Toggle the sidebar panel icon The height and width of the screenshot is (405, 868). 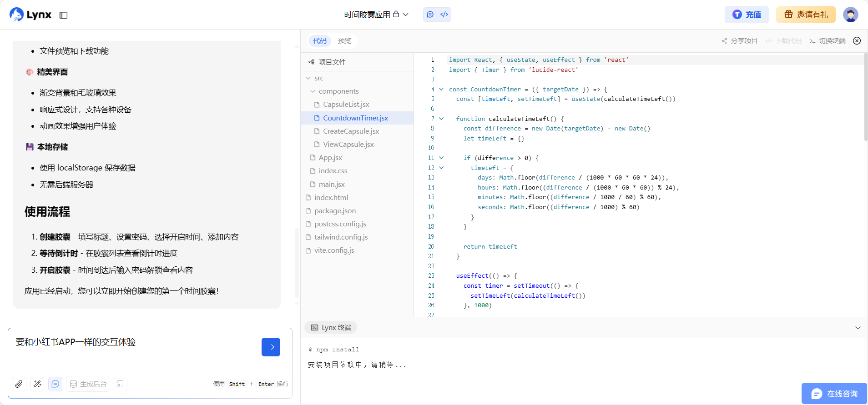pyautogui.click(x=64, y=15)
